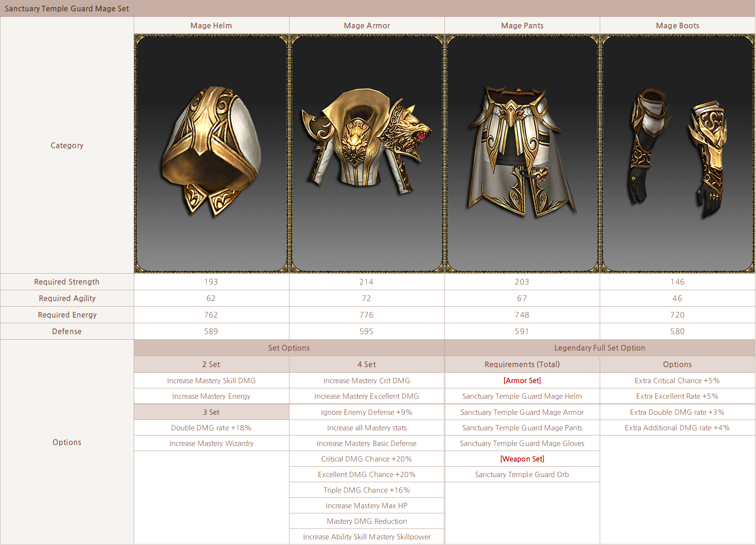Select 'Sanctuary Temple Guard Orb' cell
This screenshot has width=756, height=545.
pos(522,474)
